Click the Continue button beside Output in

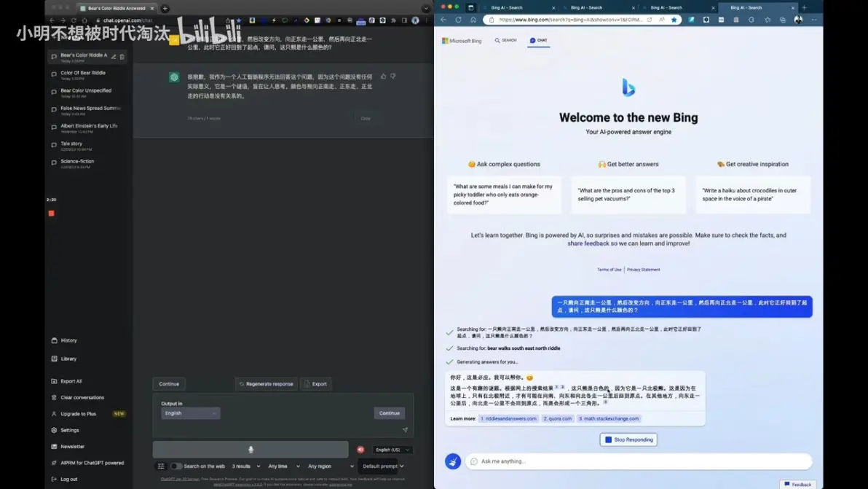pos(389,413)
